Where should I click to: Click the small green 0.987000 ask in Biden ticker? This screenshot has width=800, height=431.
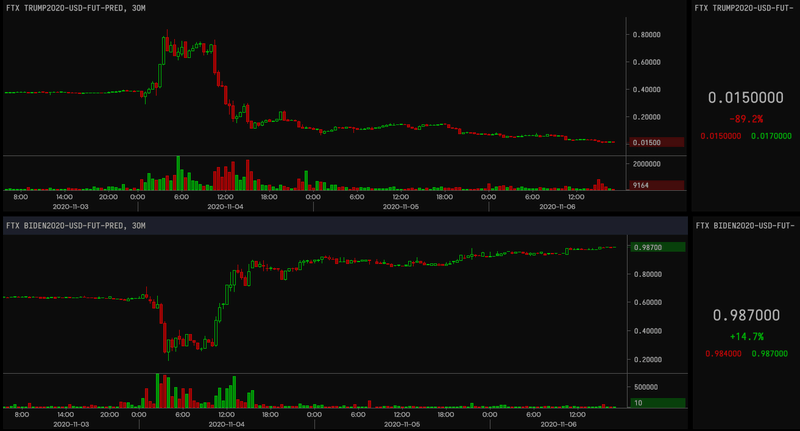tap(769, 353)
